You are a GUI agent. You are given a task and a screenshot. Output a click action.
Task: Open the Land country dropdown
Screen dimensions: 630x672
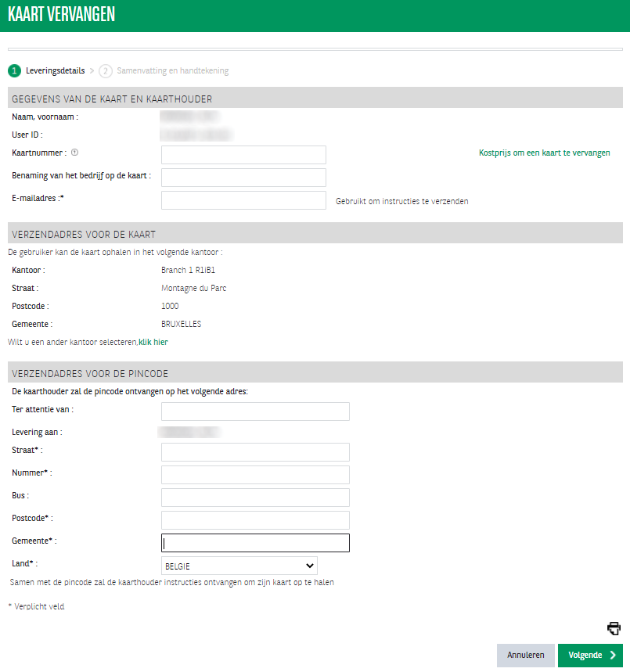tap(239, 566)
